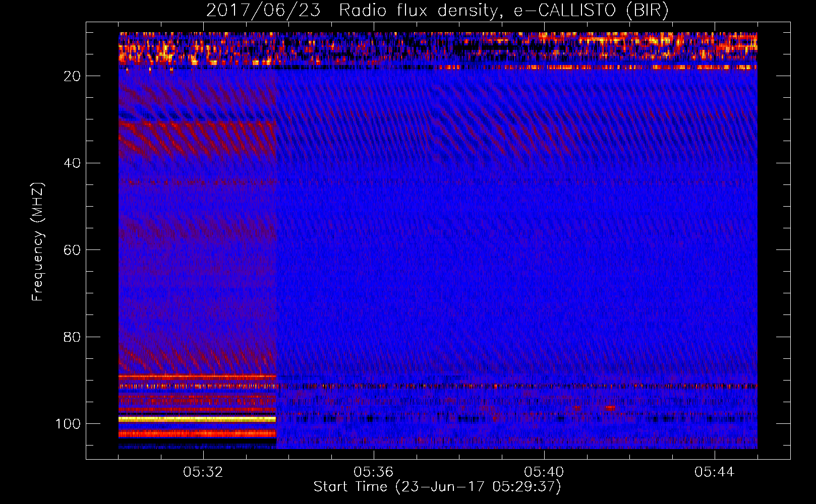Image resolution: width=816 pixels, height=504 pixels.
Task: Click the 40 frequency tick label
Action: tap(72, 163)
